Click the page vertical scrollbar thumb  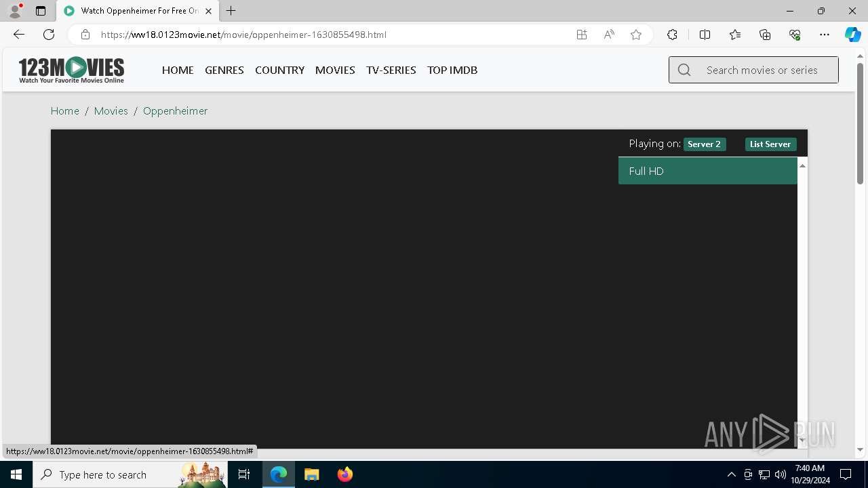(860, 123)
